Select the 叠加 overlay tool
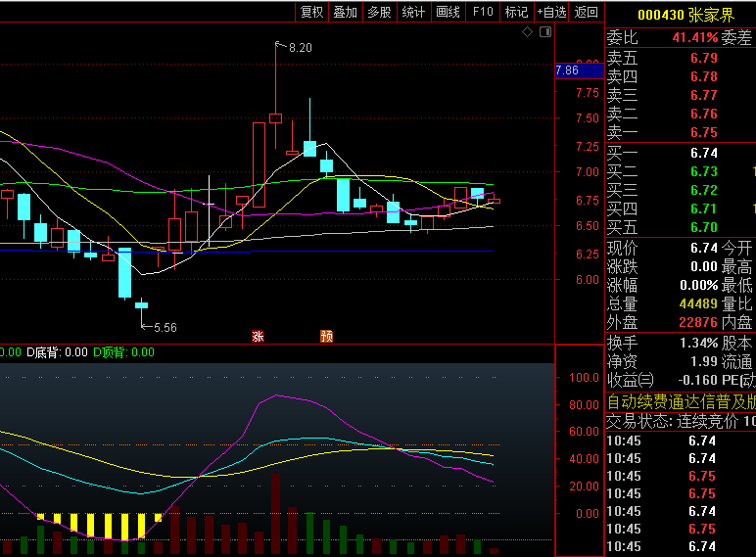 (345, 12)
